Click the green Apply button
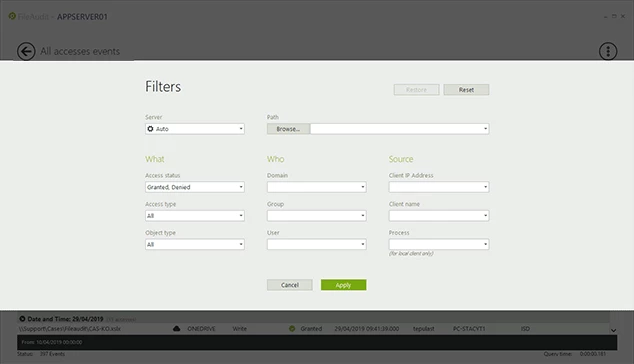 (344, 285)
